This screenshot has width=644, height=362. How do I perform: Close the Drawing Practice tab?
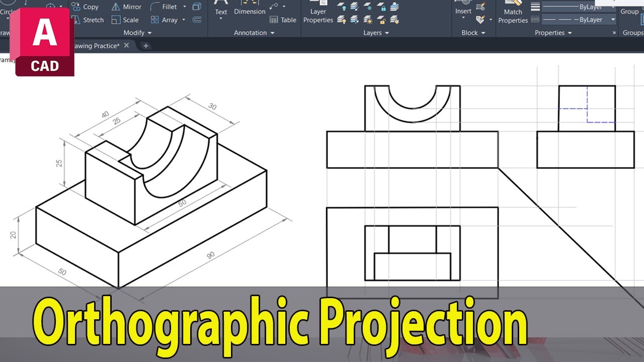click(127, 46)
